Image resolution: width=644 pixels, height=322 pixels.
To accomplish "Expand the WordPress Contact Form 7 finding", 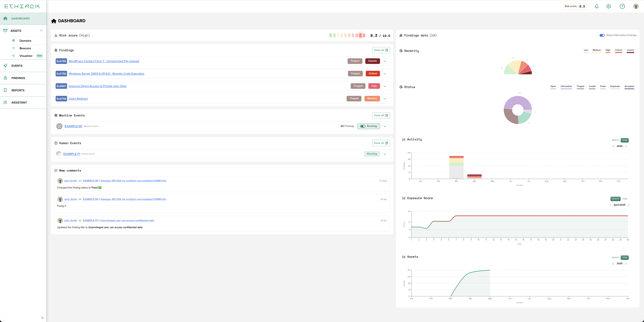I will click(385, 61).
